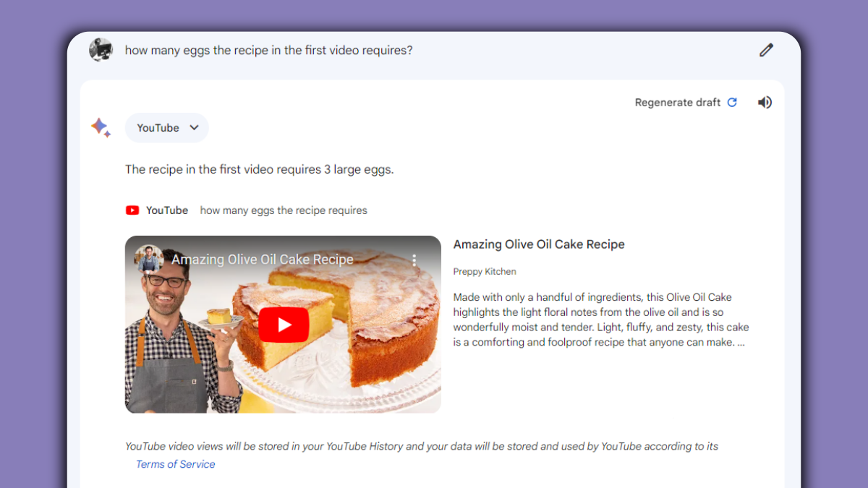Click the 'how many eggs the recipe requires' query
The height and width of the screenshot is (488, 868).
284,210
